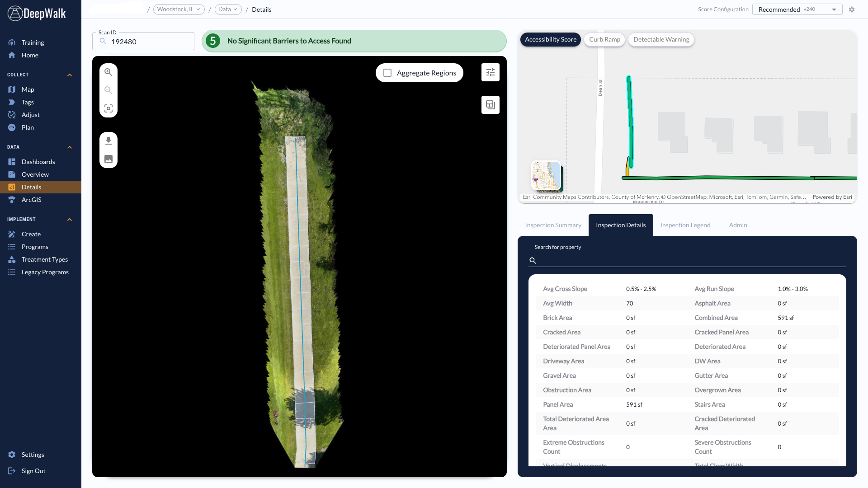Click the basemap overview thumbnail
Viewport: 868px width, 488px height.
pyautogui.click(x=546, y=175)
